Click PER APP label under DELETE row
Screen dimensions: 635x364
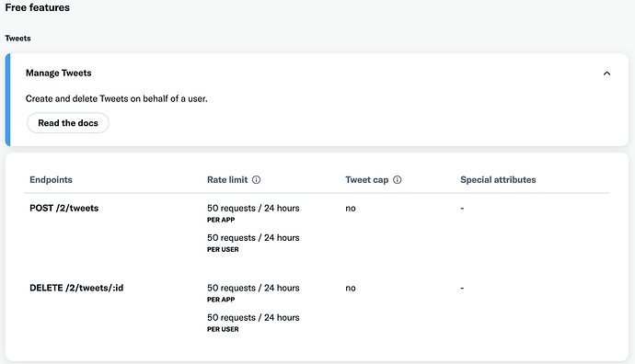[221, 300]
